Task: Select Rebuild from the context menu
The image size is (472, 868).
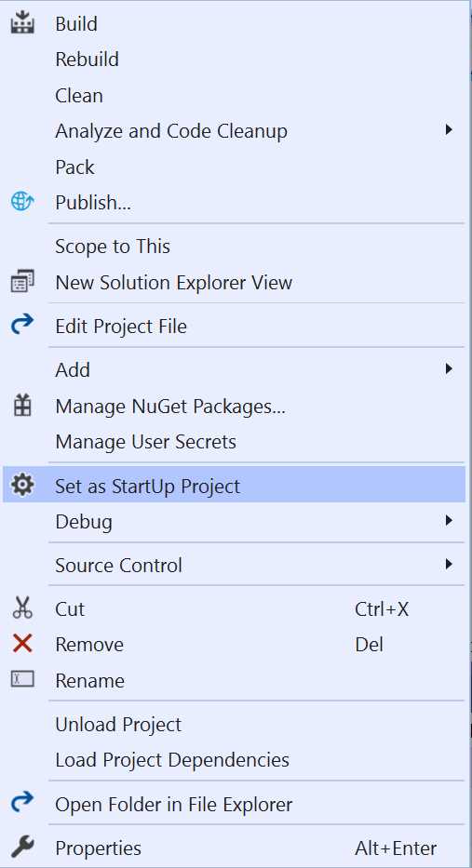Action: [87, 60]
